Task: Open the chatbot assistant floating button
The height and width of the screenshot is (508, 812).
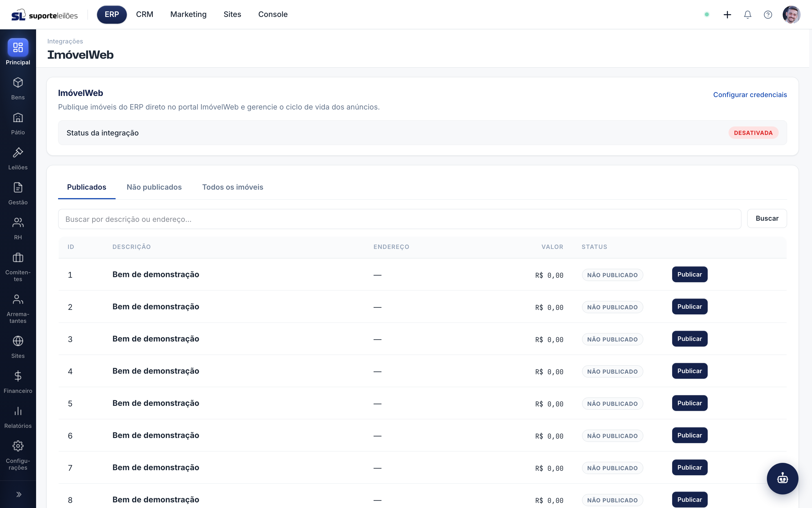Action: 782,478
